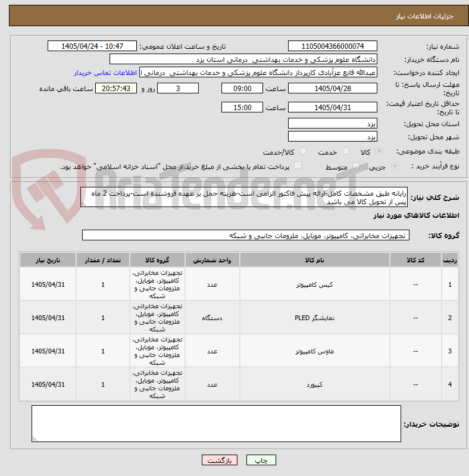This screenshot has width=469, height=476.
Task: Click the row number 2 cell
Action: (x=450, y=318)
